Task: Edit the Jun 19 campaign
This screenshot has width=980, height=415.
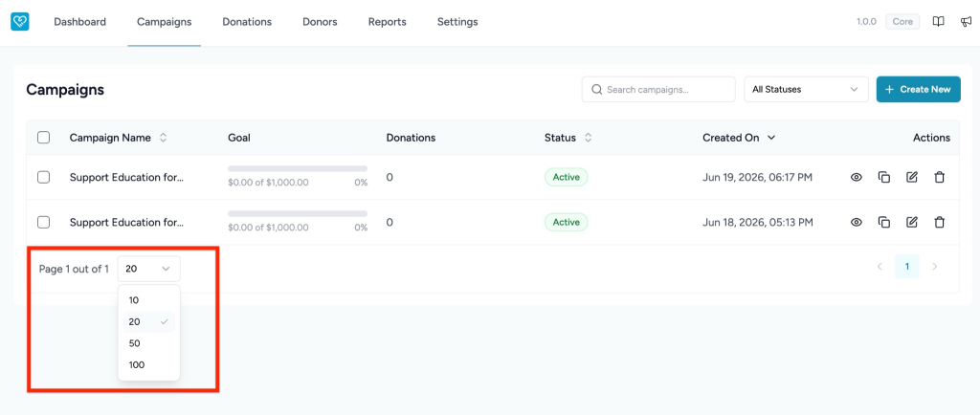Action: (x=912, y=177)
